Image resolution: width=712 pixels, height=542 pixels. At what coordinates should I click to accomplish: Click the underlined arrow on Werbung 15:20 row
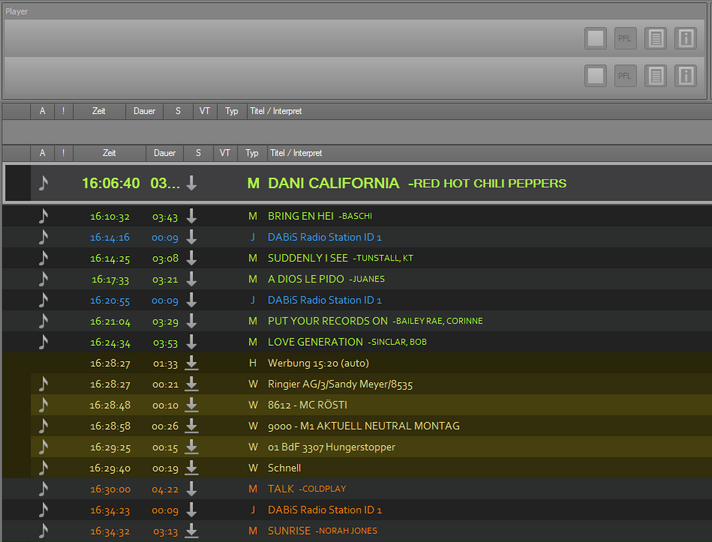pyautogui.click(x=192, y=363)
